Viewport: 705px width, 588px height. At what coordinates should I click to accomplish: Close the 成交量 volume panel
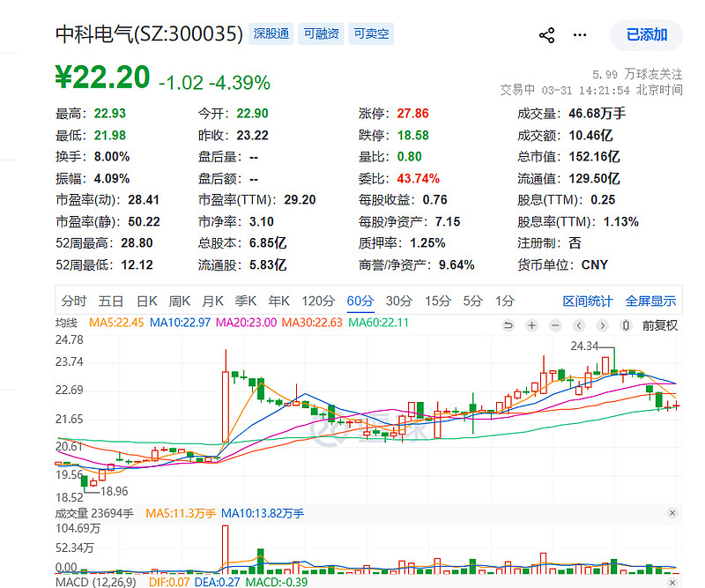672,513
